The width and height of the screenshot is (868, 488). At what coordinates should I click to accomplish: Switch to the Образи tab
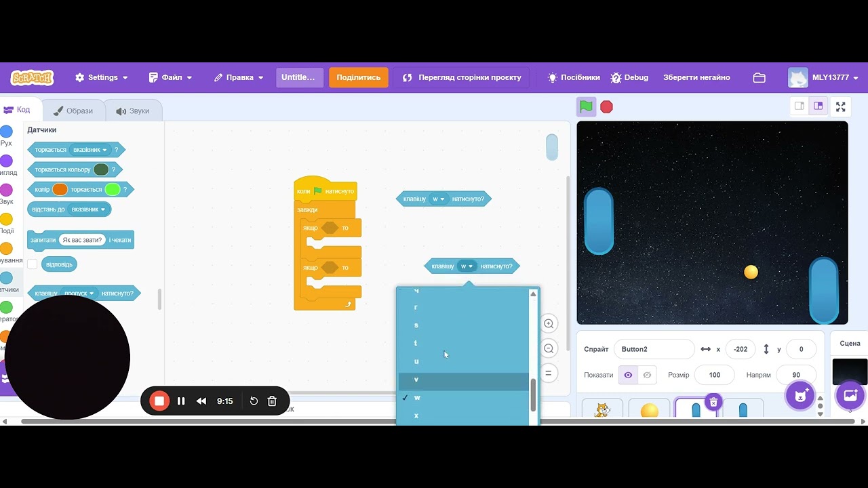click(x=73, y=110)
